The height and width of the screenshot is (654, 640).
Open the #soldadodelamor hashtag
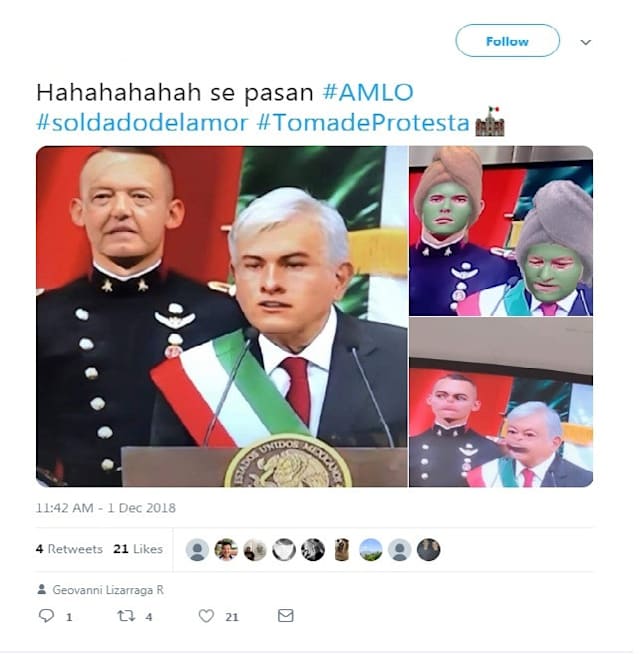pyautogui.click(x=142, y=123)
